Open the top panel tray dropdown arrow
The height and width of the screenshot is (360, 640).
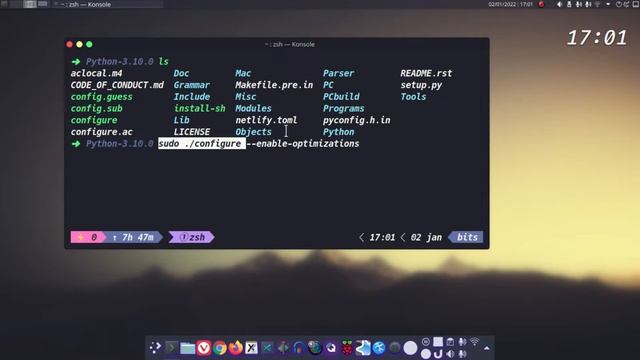click(x=608, y=4)
